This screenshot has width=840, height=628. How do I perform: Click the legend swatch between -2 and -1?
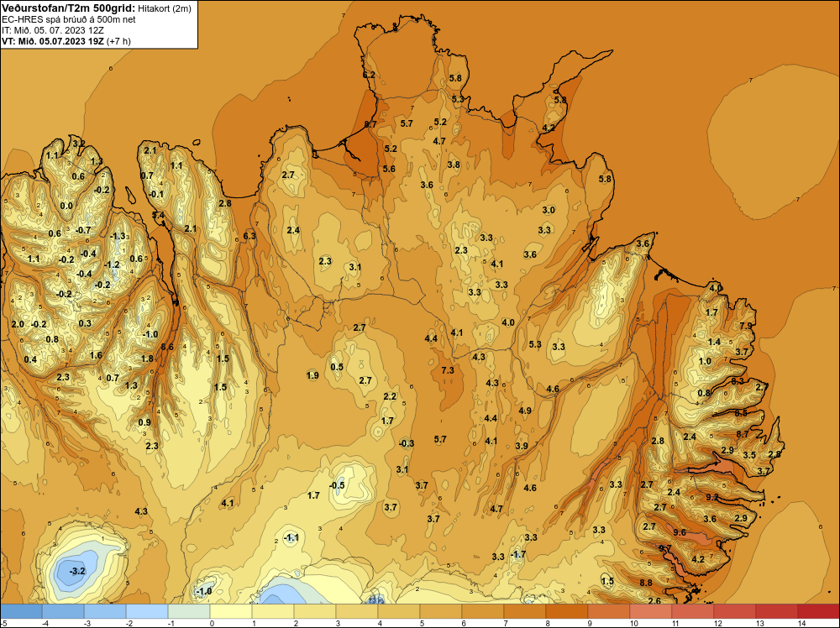pos(147,611)
